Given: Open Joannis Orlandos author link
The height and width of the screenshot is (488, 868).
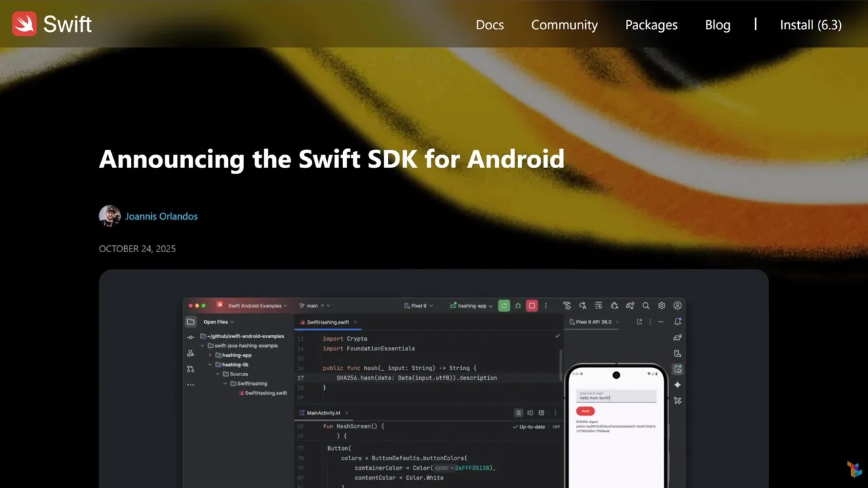Looking at the screenshot, I should click(x=161, y=216).
